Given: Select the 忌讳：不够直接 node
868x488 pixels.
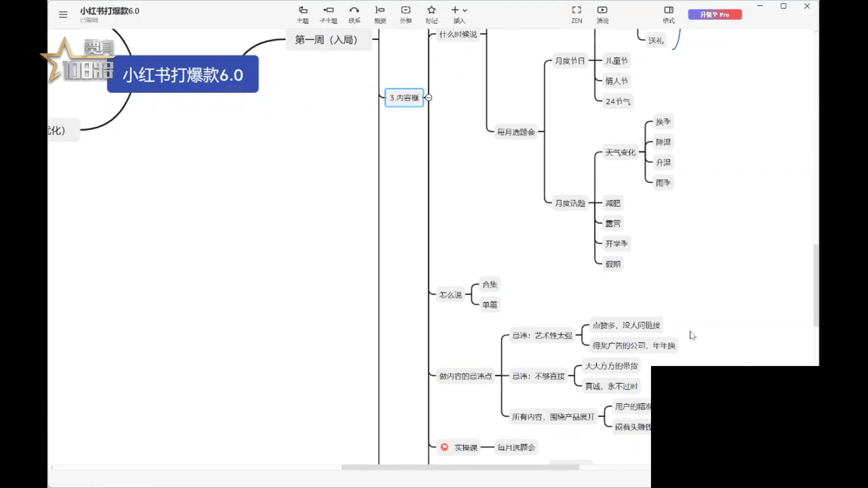Looking at the screenshot, I should pyautogui.click(x=538, y=376).
